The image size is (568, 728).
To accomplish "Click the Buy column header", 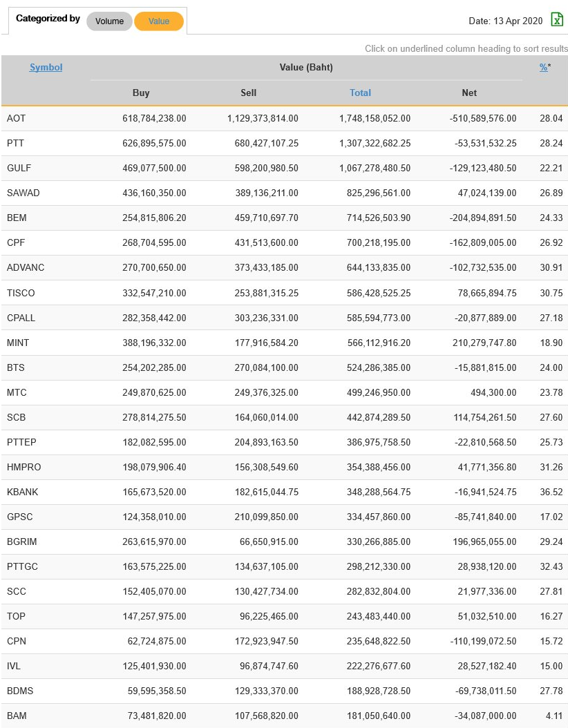I will (x=141, y=93).
